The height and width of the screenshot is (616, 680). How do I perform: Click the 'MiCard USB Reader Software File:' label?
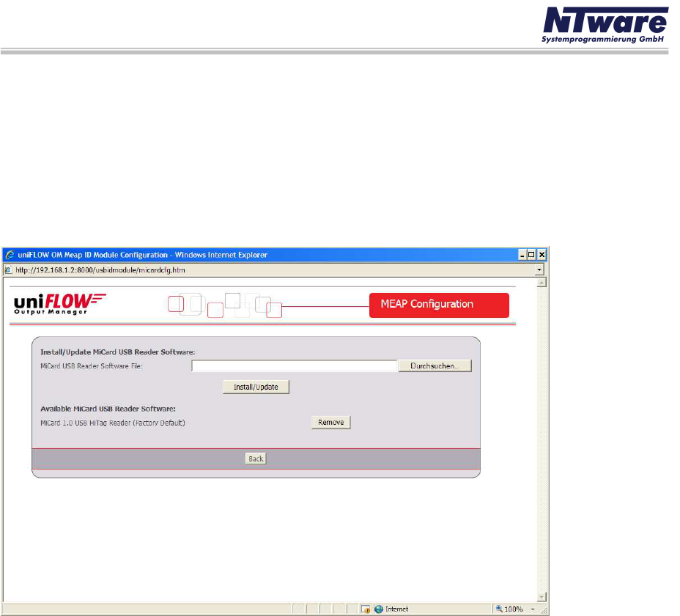[x=92, y=366]
